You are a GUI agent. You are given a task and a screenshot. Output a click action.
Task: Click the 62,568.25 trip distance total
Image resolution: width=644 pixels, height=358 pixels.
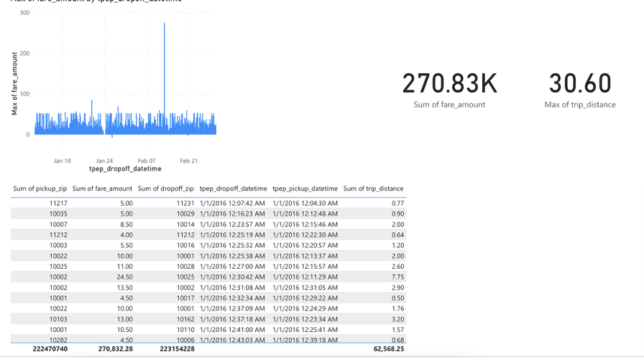[x=389, y=349]
